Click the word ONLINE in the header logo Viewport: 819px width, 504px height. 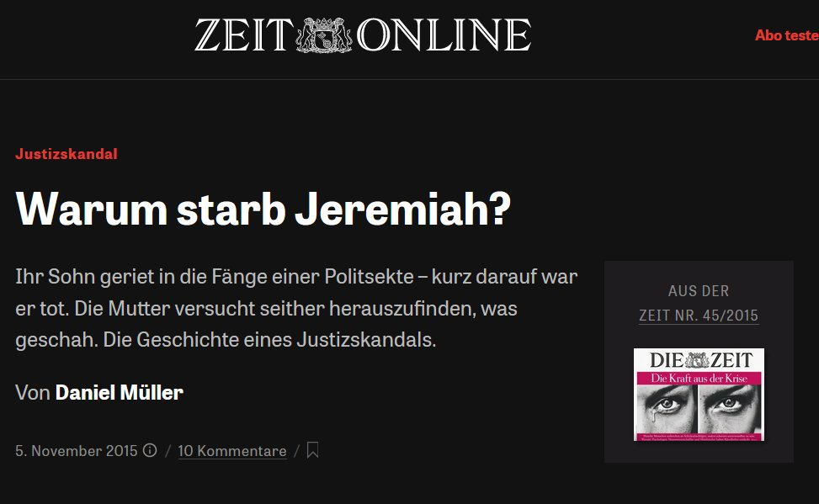click(x=444, y=35)
